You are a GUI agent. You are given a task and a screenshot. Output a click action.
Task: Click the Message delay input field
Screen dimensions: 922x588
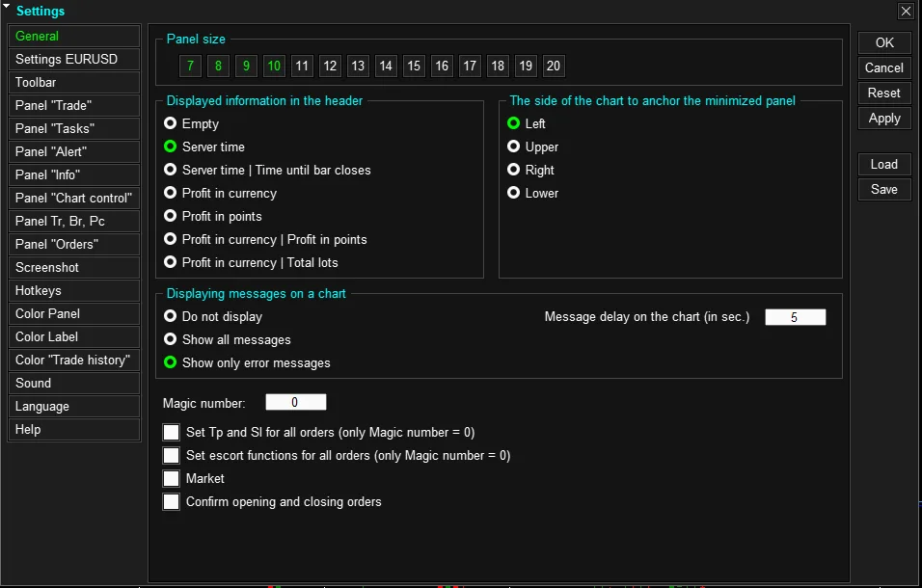pos(795,317)
